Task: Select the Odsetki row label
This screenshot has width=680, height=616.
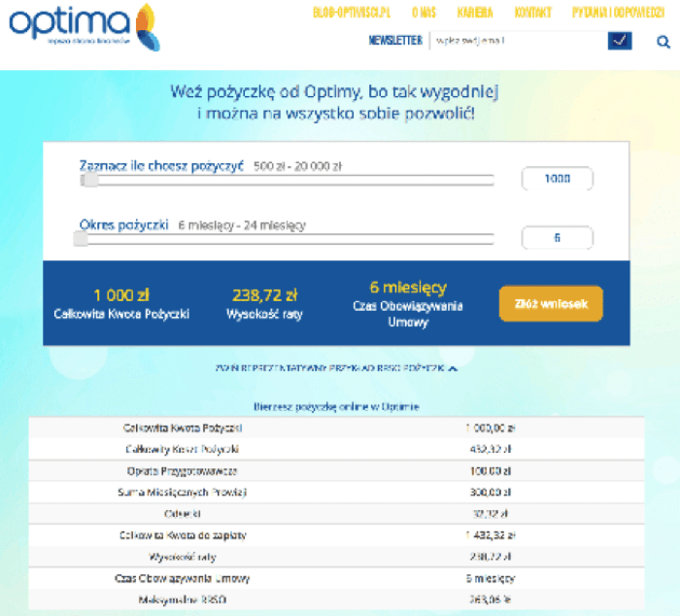Action: pos(183,514)
